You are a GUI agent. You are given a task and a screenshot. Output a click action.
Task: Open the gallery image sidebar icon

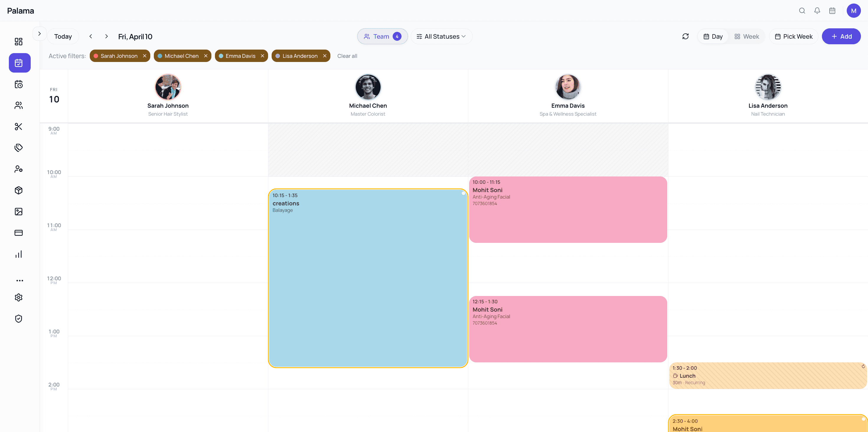[19, 212]
